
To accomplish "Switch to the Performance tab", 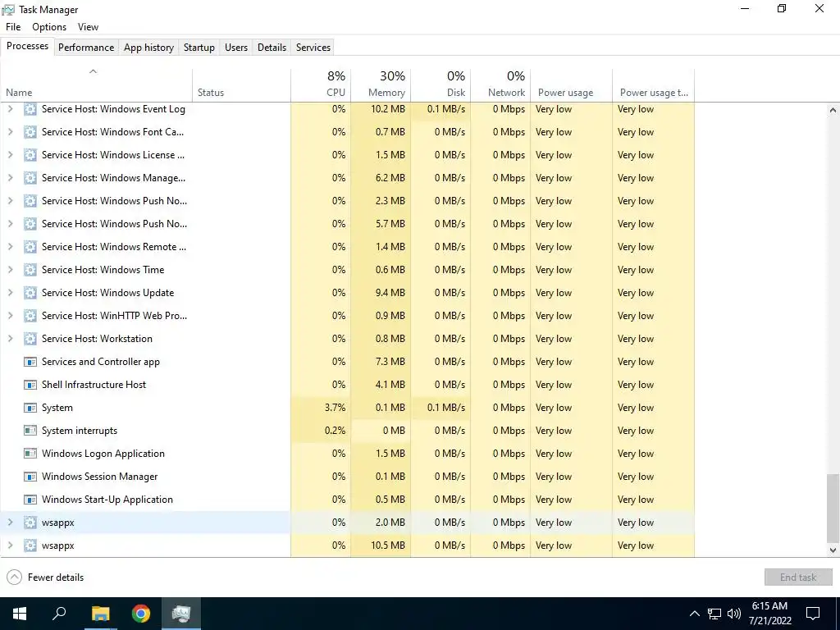I will coord(86,47).
